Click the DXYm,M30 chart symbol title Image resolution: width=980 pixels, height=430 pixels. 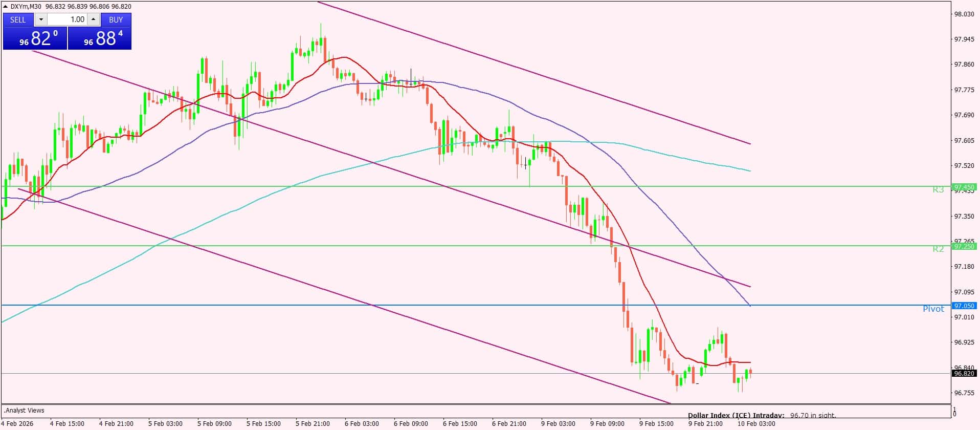point(26,7)
